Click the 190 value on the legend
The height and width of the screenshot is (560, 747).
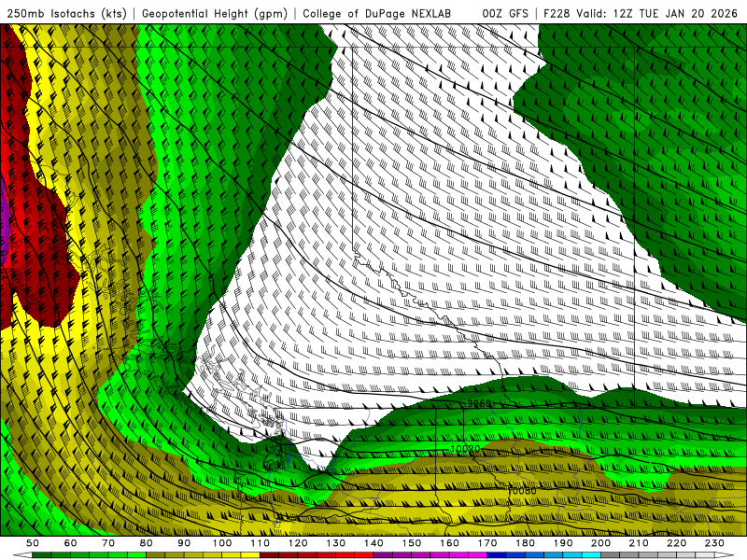point(563,543)
